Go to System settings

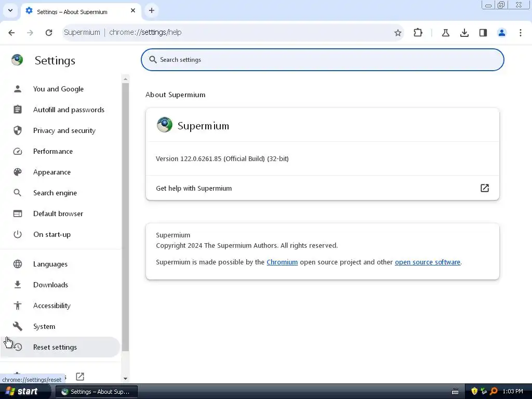[60, 326]
